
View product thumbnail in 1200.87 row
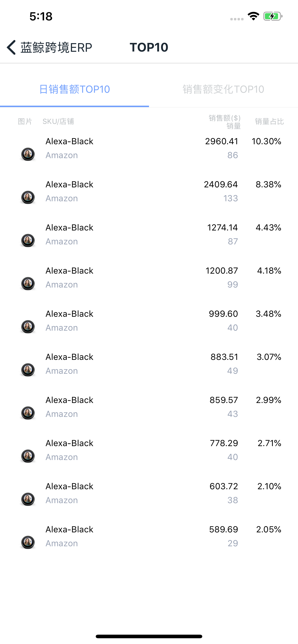coord(28,283)
